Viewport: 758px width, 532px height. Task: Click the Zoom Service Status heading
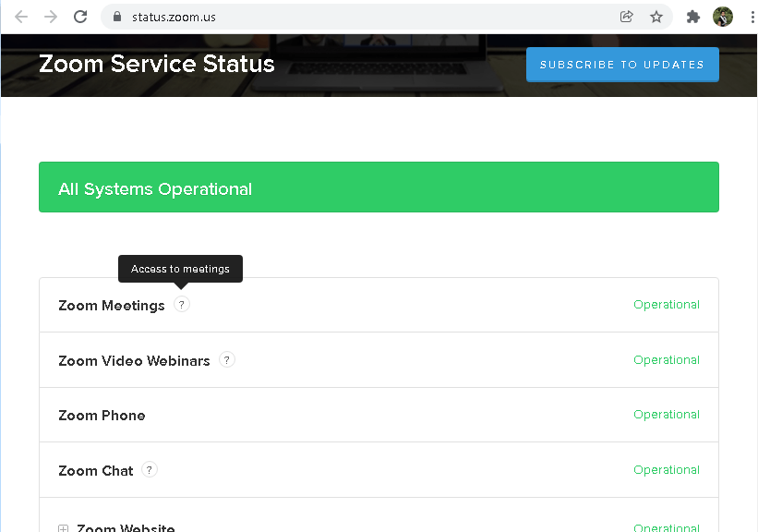(x=157, y=64)
